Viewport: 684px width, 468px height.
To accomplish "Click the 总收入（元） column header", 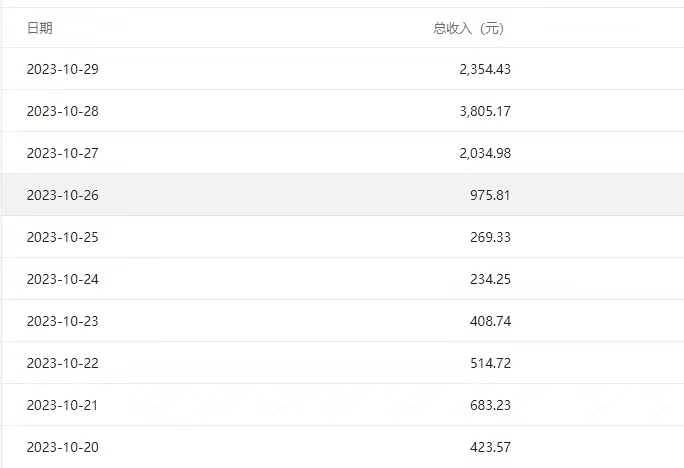I will tap(469, 28).
